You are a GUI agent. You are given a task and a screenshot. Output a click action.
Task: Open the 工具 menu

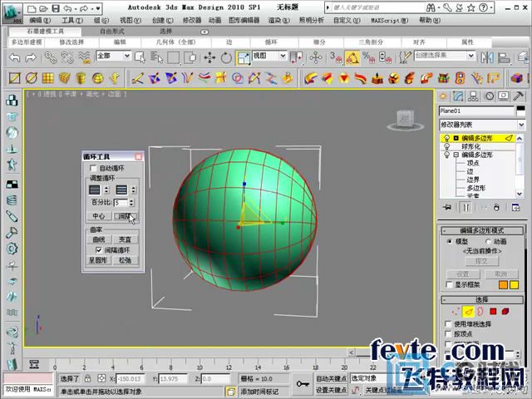(72, 20)
